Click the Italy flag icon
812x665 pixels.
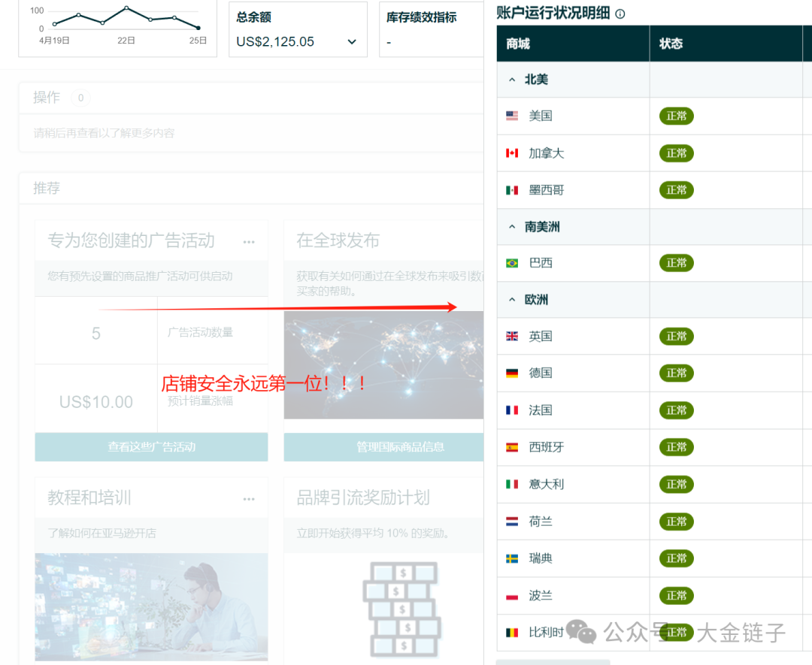[x=513, y=485]
